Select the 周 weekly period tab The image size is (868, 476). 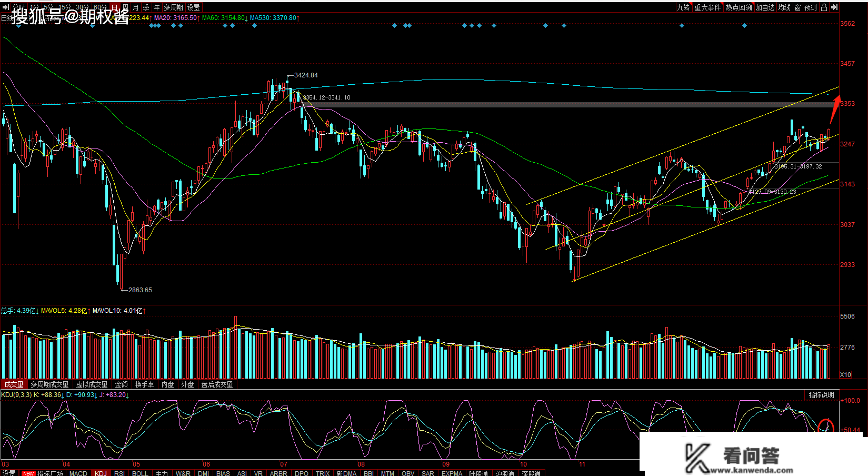click(x=125, y=7)
